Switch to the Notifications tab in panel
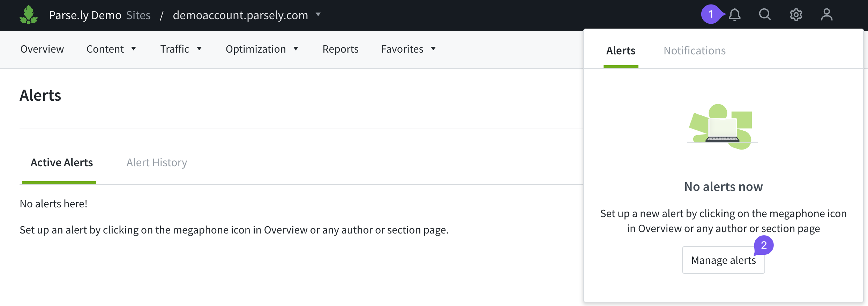Screen dimensions: 868x306 [x=695, y=51]
